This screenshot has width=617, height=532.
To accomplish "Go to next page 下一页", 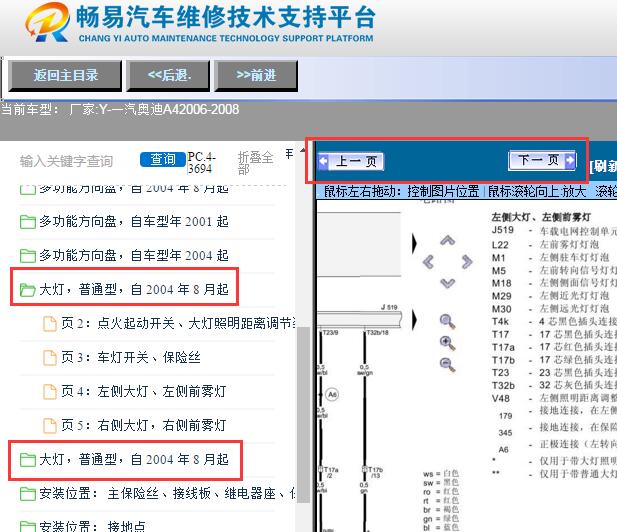I will 542,160.
